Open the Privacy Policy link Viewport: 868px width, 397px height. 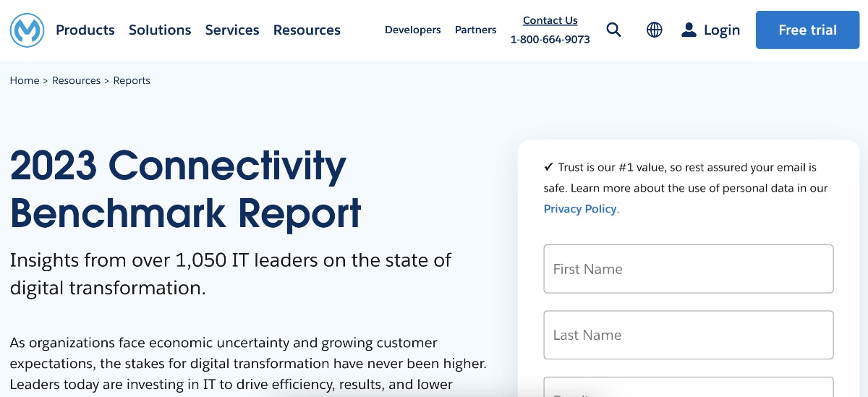point(580,208)
